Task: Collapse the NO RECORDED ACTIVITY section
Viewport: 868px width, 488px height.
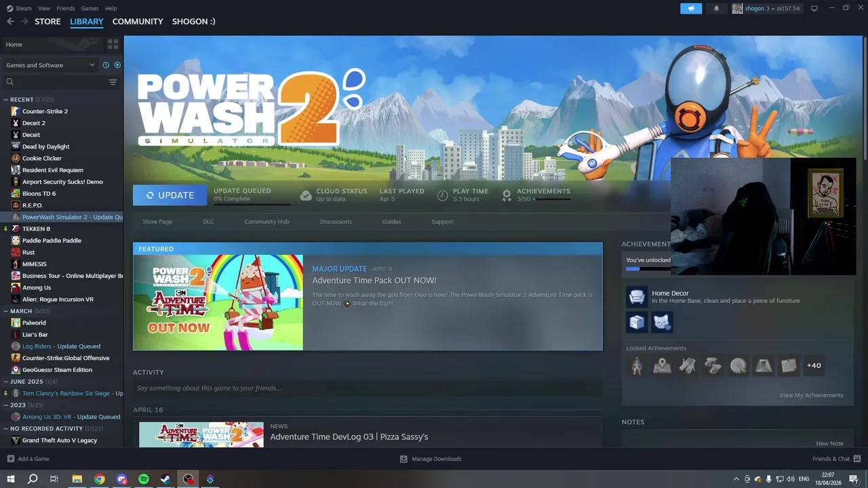Action: tap(6, 428)
